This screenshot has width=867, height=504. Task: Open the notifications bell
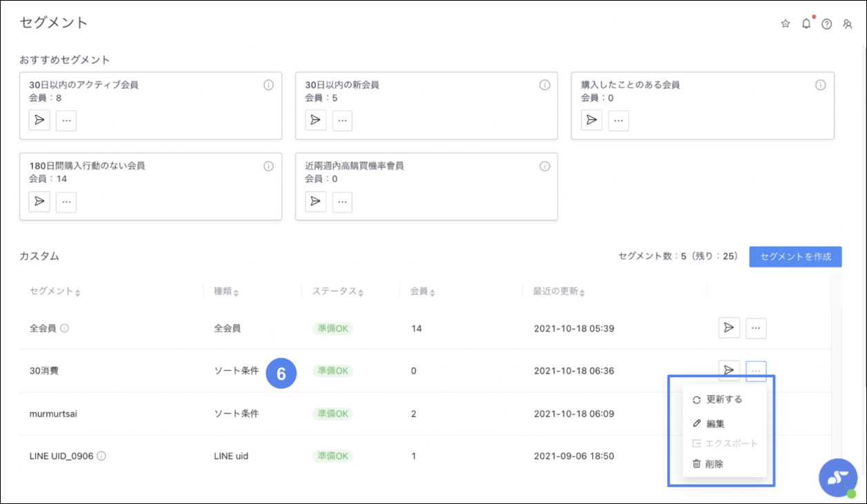pos(806,24)
